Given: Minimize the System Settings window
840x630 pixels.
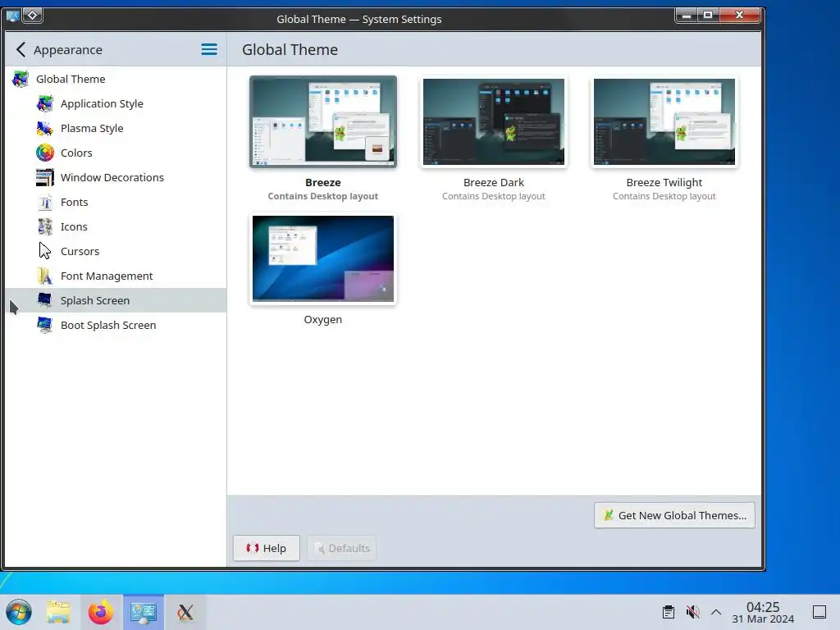Looking at the screenshot, I should (x=687, y=16).
